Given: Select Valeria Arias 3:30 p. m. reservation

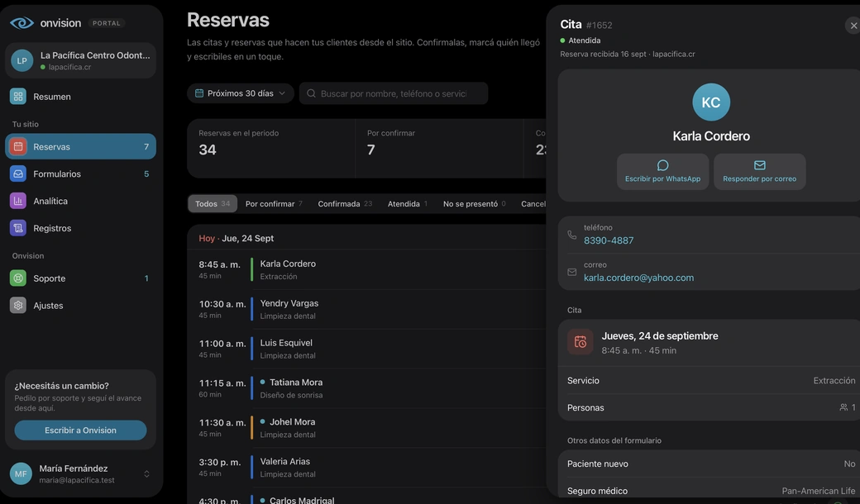Looking at the screenshot, I should point(366,468).
